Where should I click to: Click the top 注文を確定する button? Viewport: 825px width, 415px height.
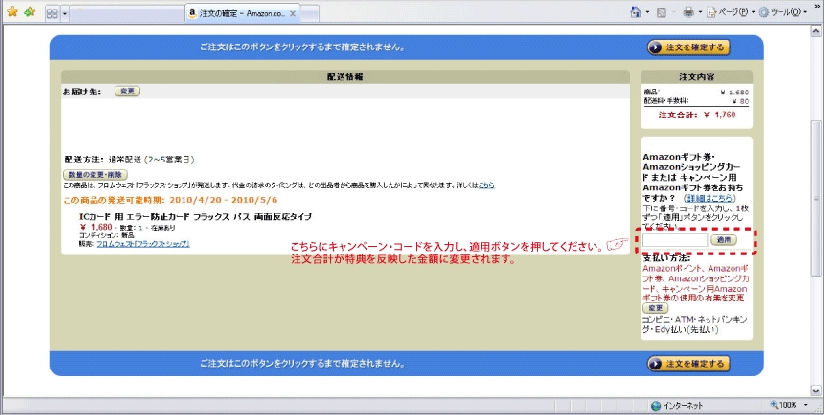tap(689, 47)
